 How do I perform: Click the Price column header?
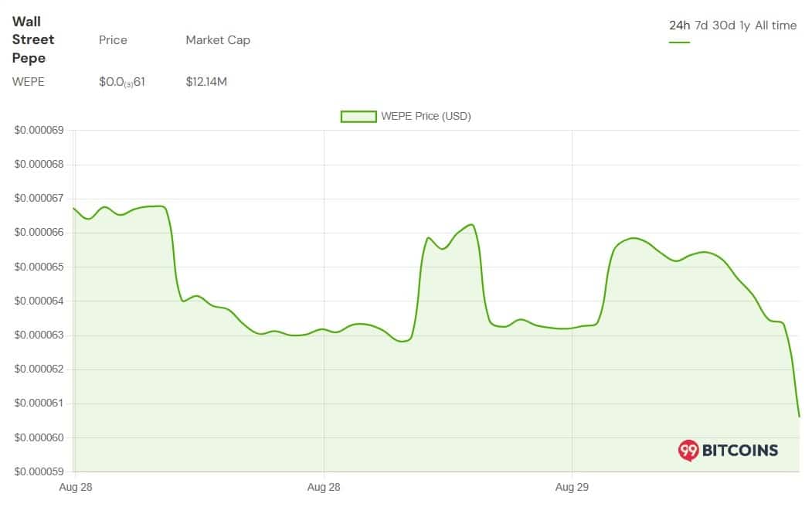(113, 40)
